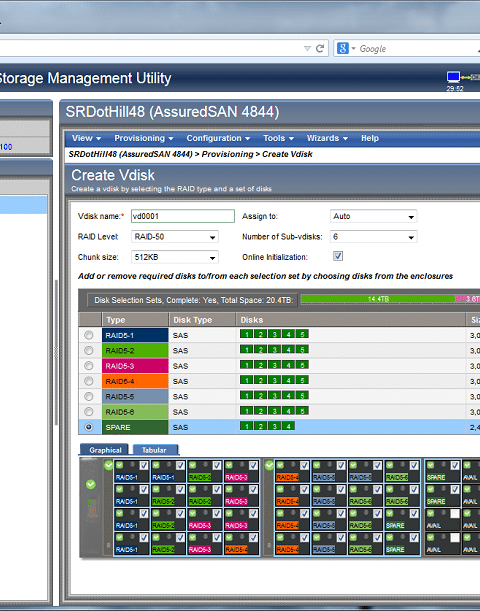Open the Provisioning menu

coord(143,138)
